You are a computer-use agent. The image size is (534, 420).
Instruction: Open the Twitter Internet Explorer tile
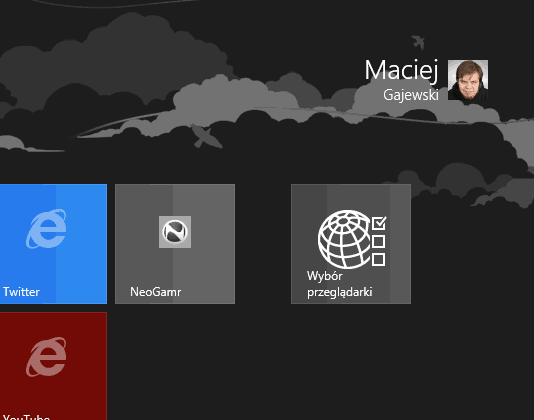(x=53, y=244)
